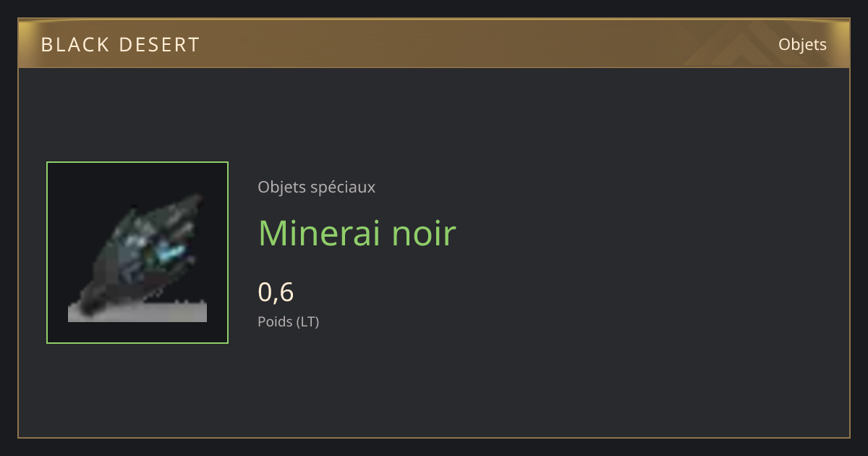Viewport: 868px width, 456px height.
Task: Click the word noir in item title
Action: pyautogui.click(x=424, y=233)
